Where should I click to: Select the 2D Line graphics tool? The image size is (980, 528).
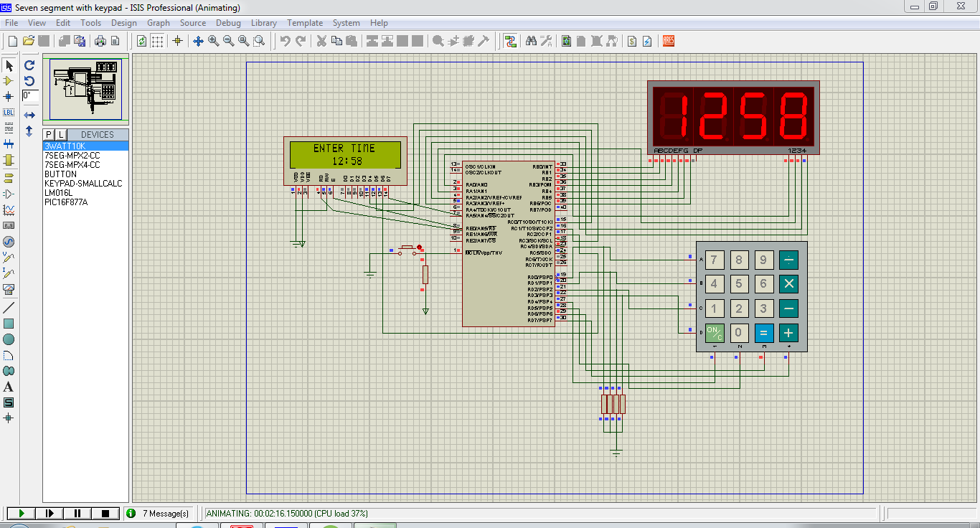pyautogui.click(x=9, y=307)
